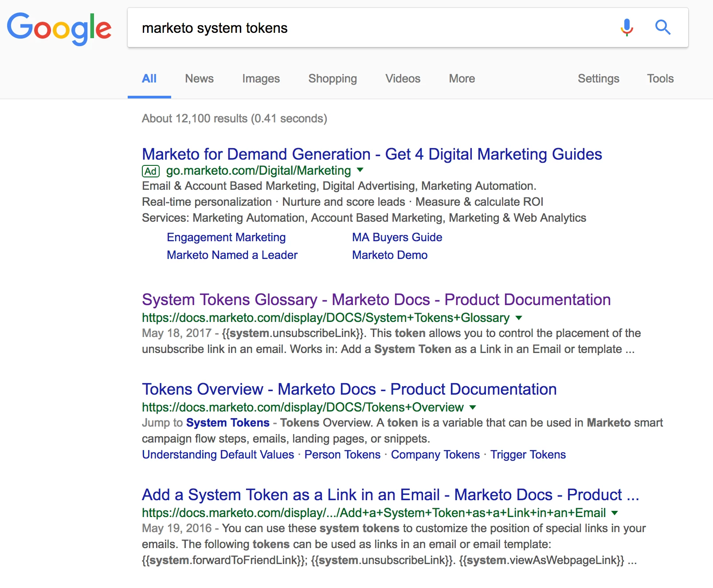Expand arrow next to System+Tokens+Glossary URL
Image resolution: width=713 pixels, height=588 pixels.
519,318
